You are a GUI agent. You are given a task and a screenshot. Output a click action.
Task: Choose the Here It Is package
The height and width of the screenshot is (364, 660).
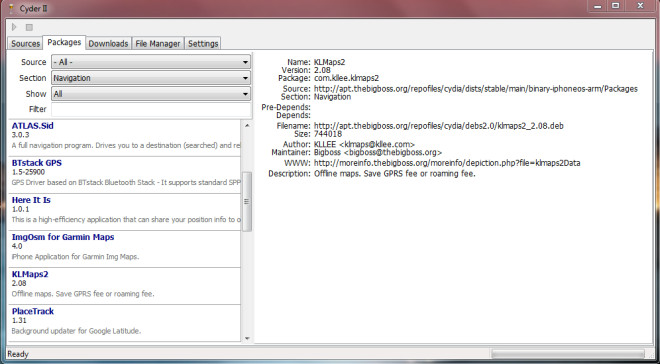pyautogui.click(x=124, y=212)
